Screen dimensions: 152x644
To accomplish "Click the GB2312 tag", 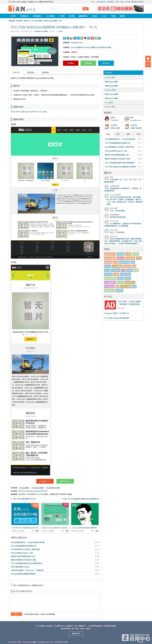I will coord(120,283).
